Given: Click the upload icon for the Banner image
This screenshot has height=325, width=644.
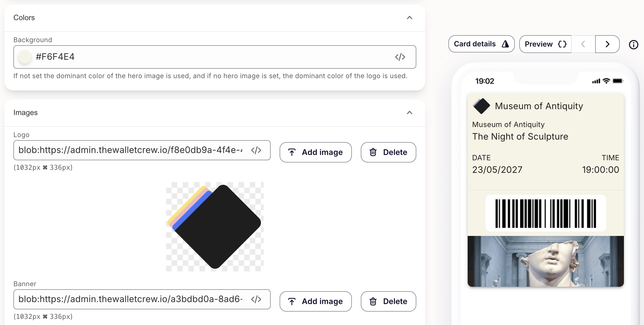Looking at the screenshot, I should pos(292,301).
